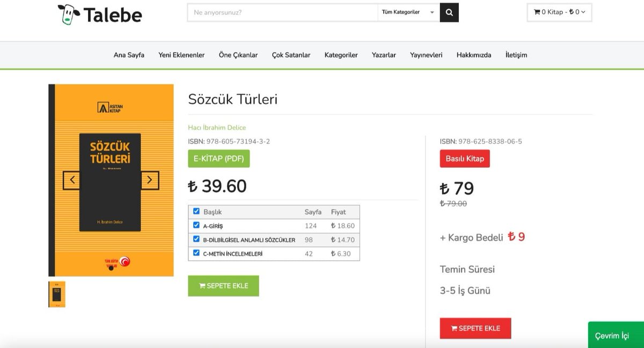
Task: Uncheck the B-DİLBİLGİSEL ANLAMLI SÖZCÜKLER checkbox
Action: coord(196,240)
